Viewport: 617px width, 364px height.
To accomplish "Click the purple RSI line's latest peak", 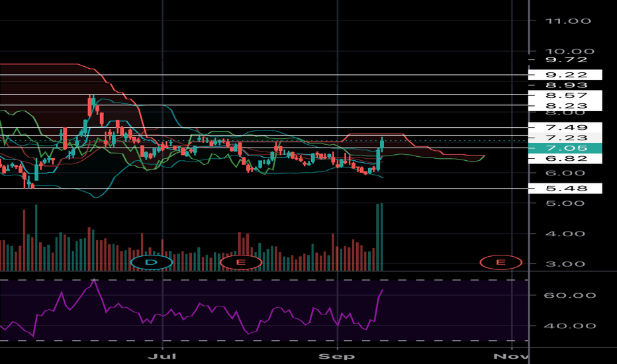I will pos(383,290).
